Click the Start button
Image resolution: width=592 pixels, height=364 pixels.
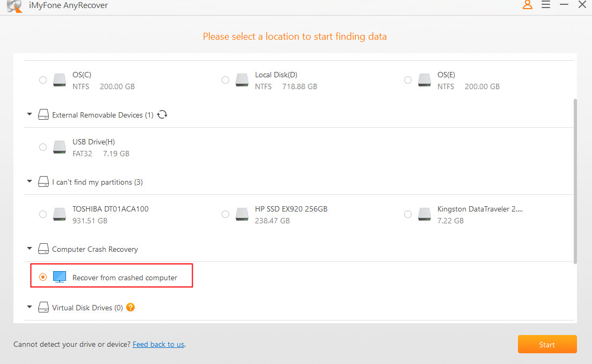(547, 344)
